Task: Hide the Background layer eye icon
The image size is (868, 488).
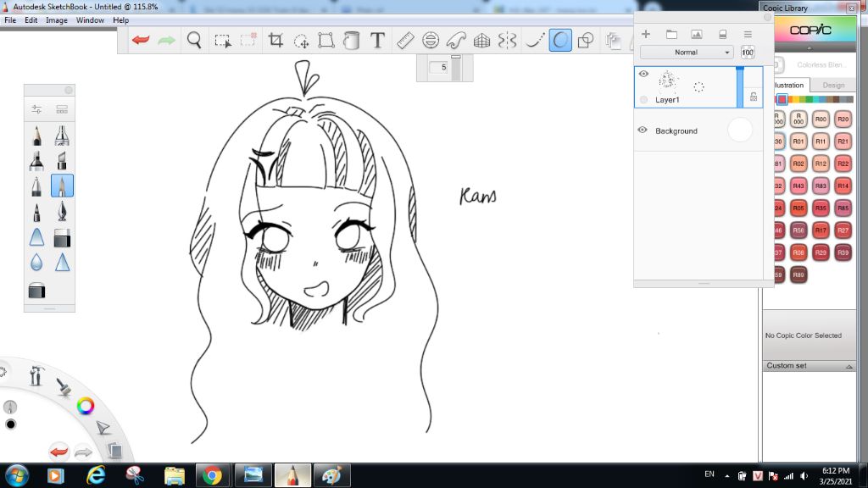Action: pos(643,130)
